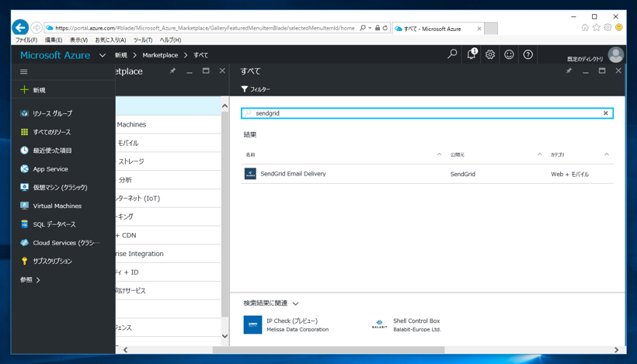Clear the sendgrid search text

point(606,113)
